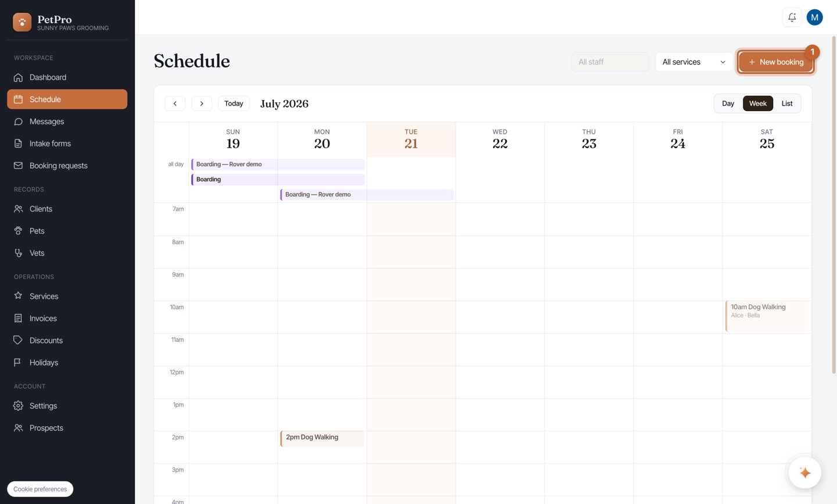Click the page scrollbar
The width and height of the screenshot is (837, 504).
pos(834,205)
